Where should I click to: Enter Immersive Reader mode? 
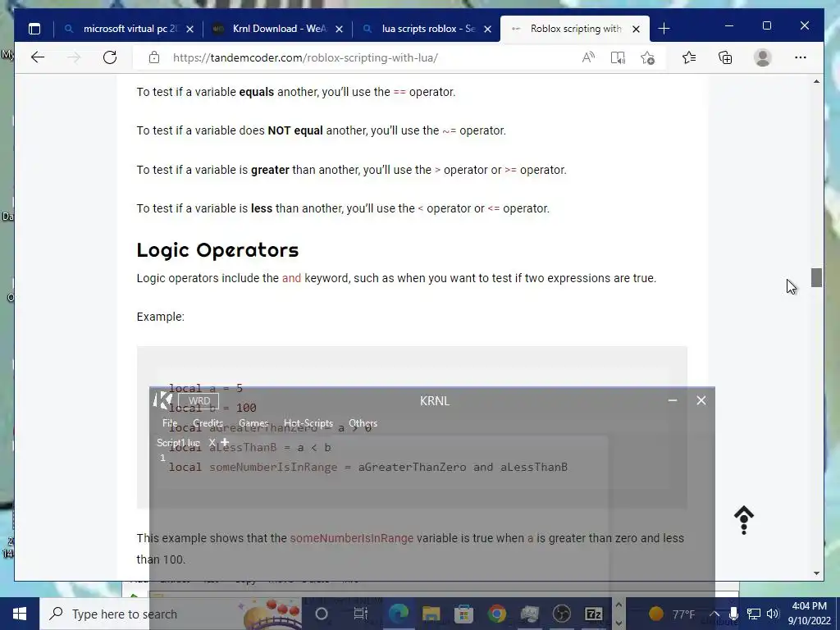point(618,57)
